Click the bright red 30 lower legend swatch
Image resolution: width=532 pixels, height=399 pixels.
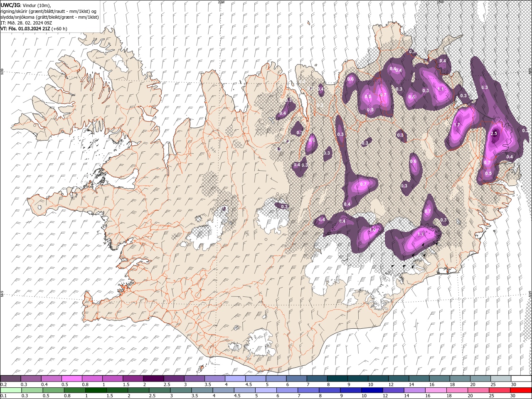point(521,390)
